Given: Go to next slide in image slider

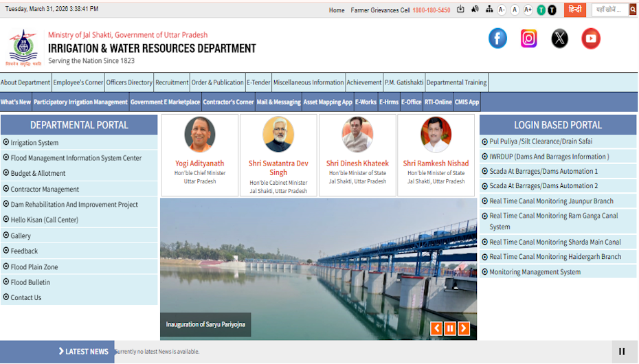Looking at the screenshot, I should (x=464, y=328).
